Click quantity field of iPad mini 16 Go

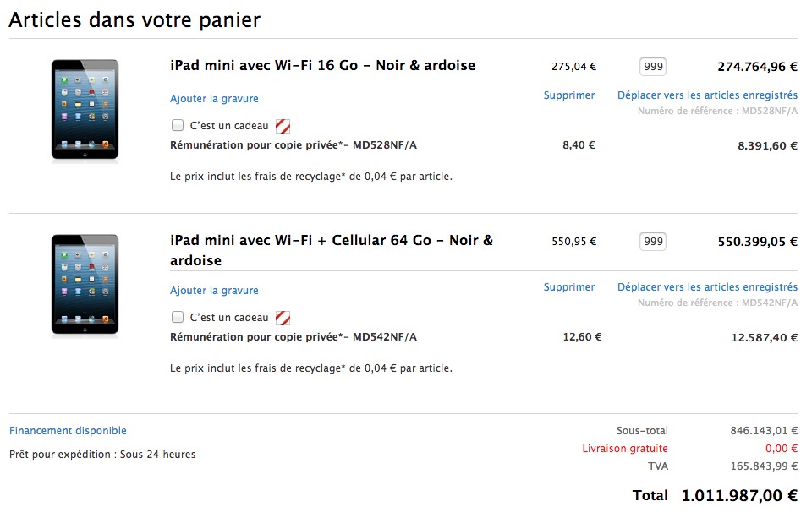click(x=653, y=66)
